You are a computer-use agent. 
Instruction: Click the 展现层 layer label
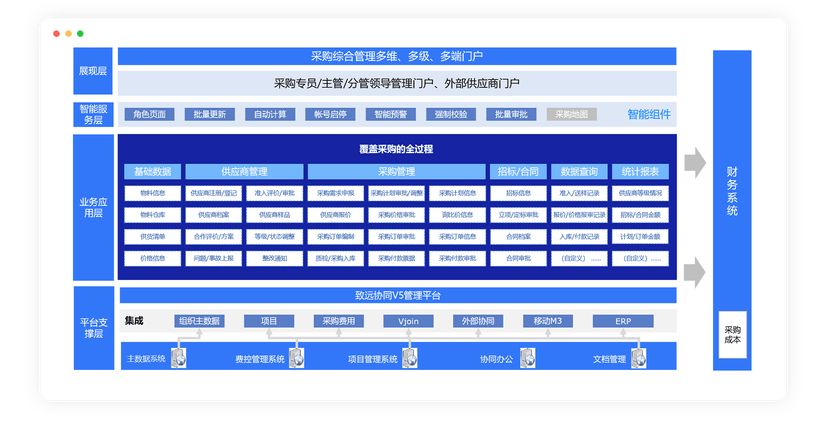(93, 71)
